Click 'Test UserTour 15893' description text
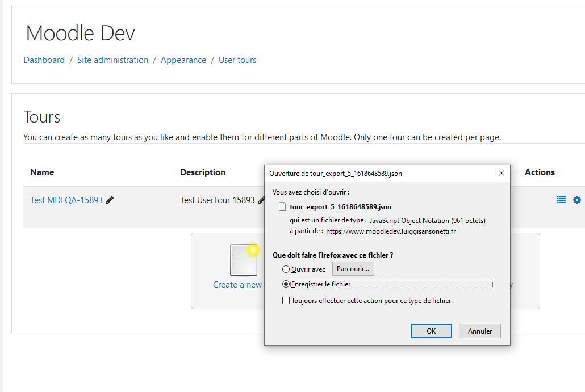Image resolution: width=585 pixels, height=392 pixels. click(218, 200)
